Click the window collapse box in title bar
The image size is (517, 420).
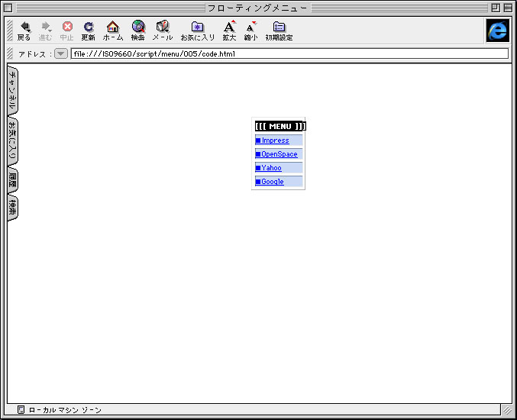tap(508, 8)
